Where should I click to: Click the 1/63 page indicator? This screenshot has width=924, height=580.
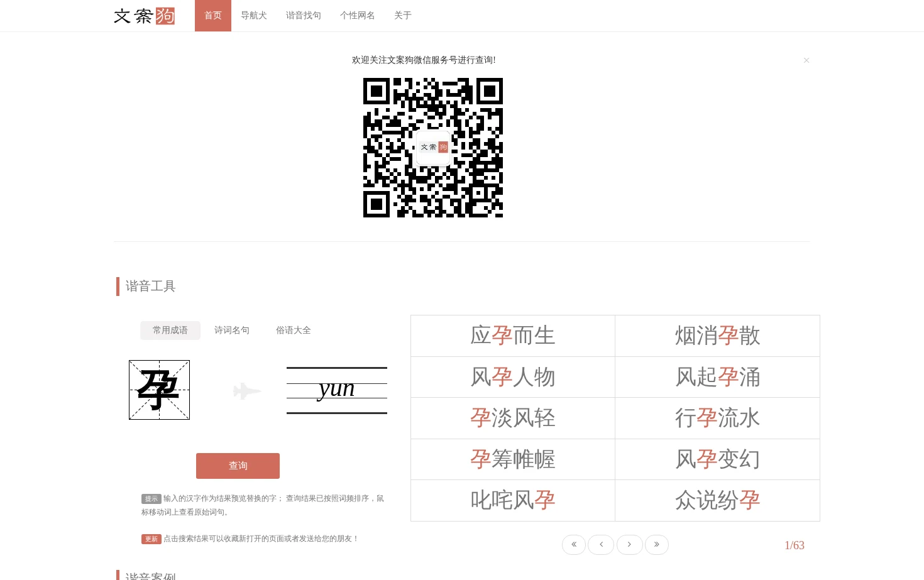(x=795, y=545)
